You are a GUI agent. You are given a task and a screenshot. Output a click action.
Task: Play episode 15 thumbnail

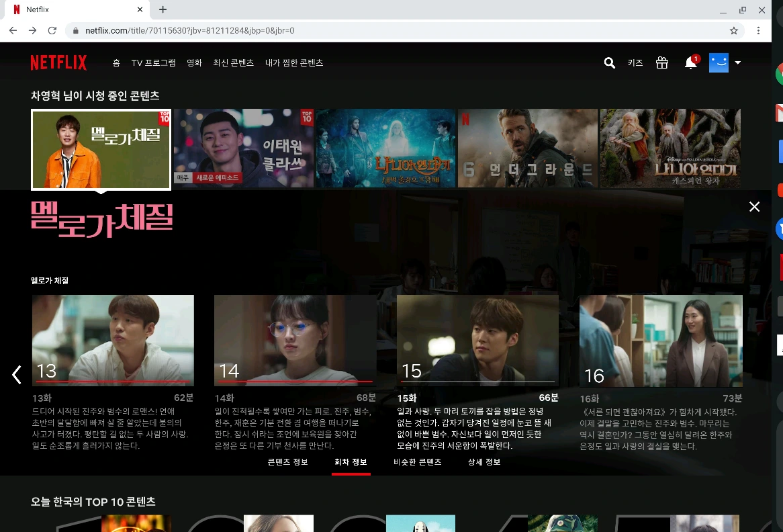click(477, 340)
